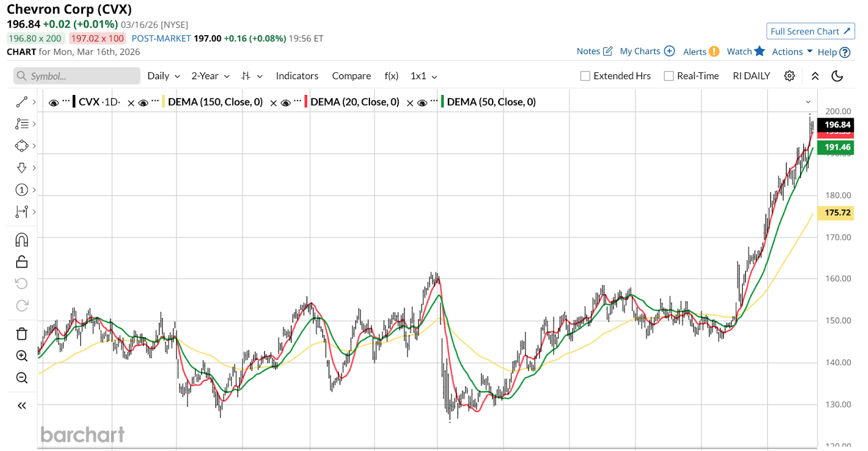Screen dimensions: 868x451
Task: Click the green 191.46 price label
Action: (x=835, y=147)
